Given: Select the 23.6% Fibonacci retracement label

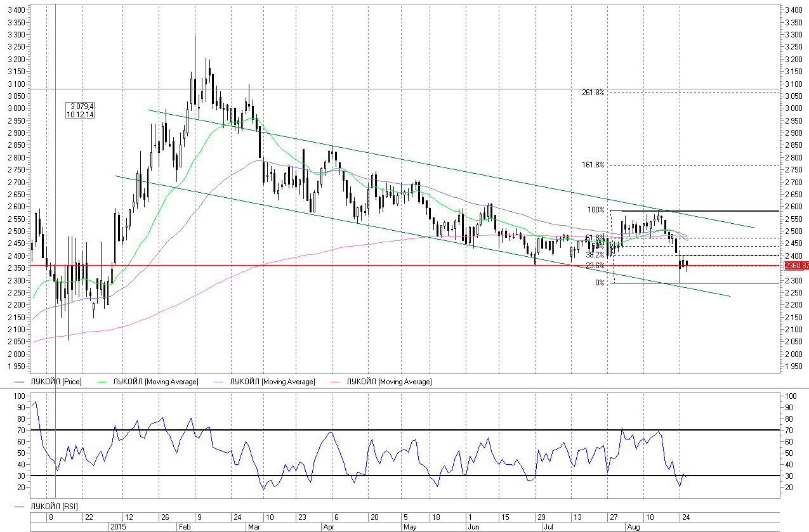Looking at the screenshot, I should coord(594,265).
